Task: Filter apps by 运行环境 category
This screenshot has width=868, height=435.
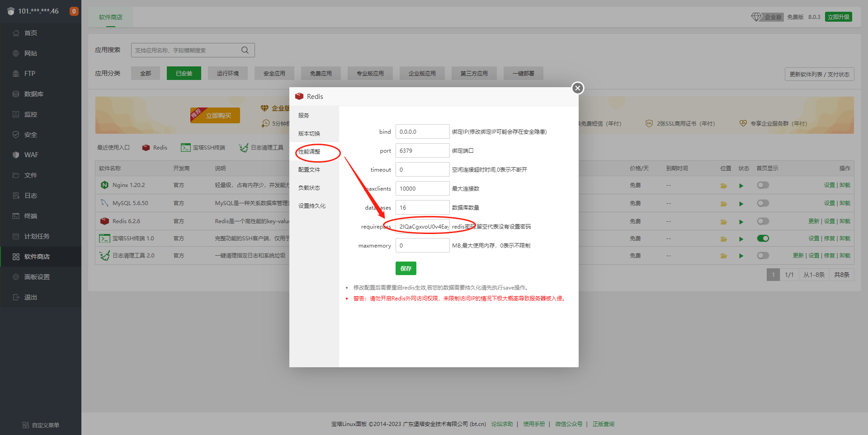Action: pyautogui.click(x=227, y=73)
